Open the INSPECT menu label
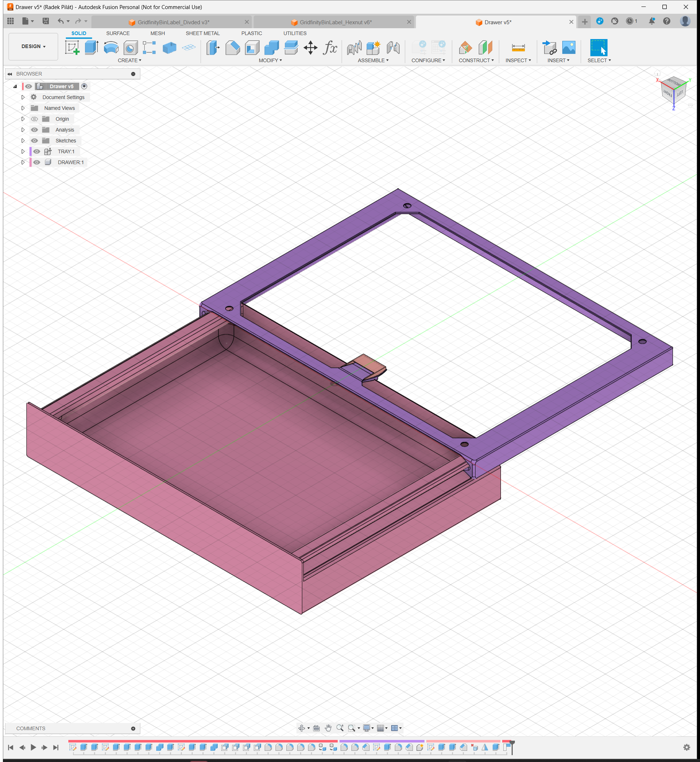700x762 pixels. (518, 61)
